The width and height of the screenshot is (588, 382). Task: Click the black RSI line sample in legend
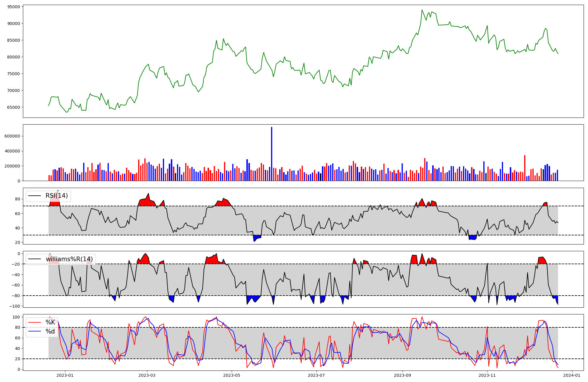coord(34,196)
